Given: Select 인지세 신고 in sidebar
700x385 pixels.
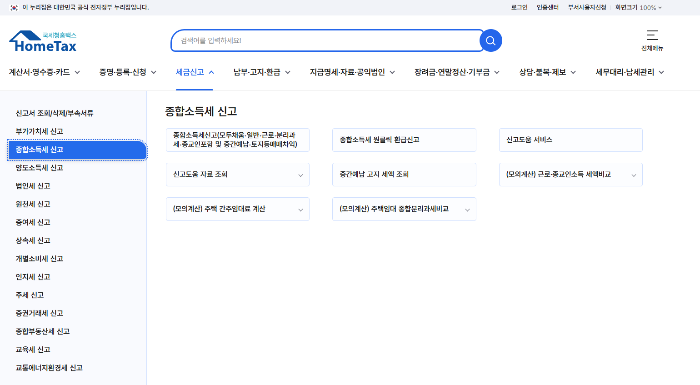Looking at the screenshot, I should pyautogui.click(x=33, y=276).
